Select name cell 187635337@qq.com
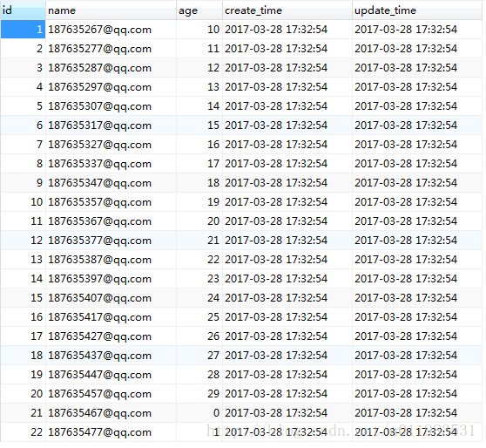 (111, 164)
